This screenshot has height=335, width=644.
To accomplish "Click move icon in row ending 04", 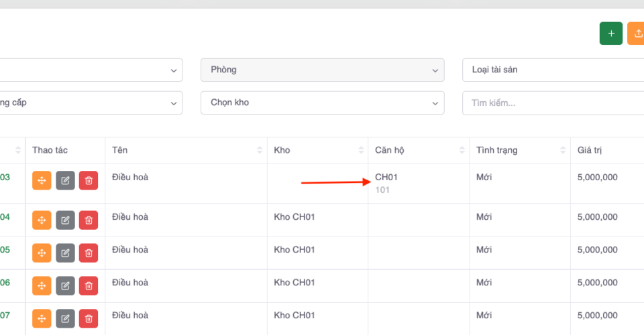I will pyautogui.click(x=42, y=220).
